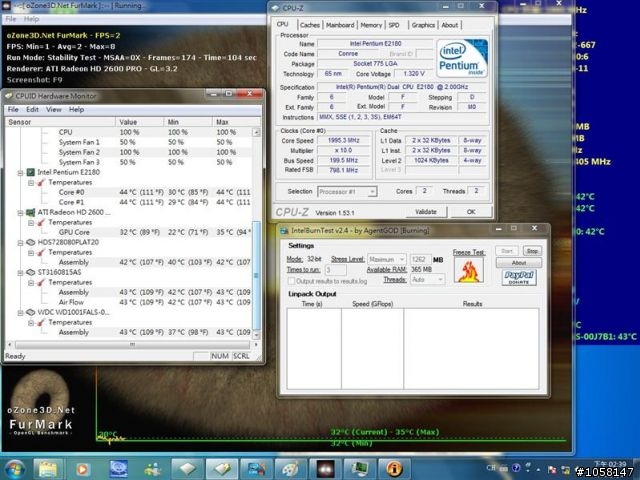Open HWMonitor's View menu
640x480 pixels.
pos(53,109)
